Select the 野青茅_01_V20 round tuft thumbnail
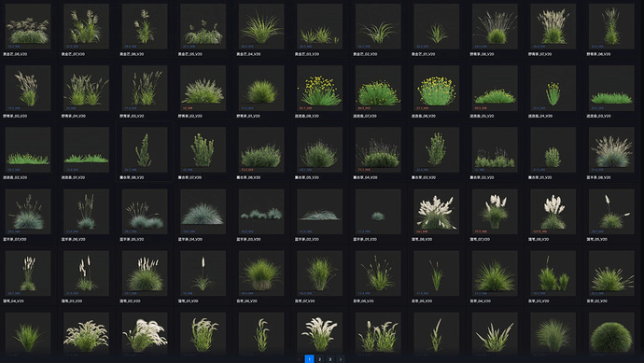 pos(261,88)
